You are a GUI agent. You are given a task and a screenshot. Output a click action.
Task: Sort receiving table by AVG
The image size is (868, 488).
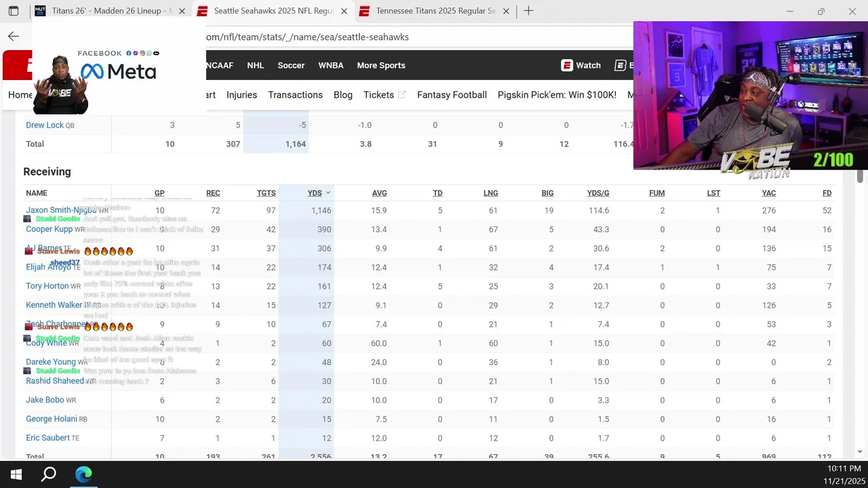380,193
